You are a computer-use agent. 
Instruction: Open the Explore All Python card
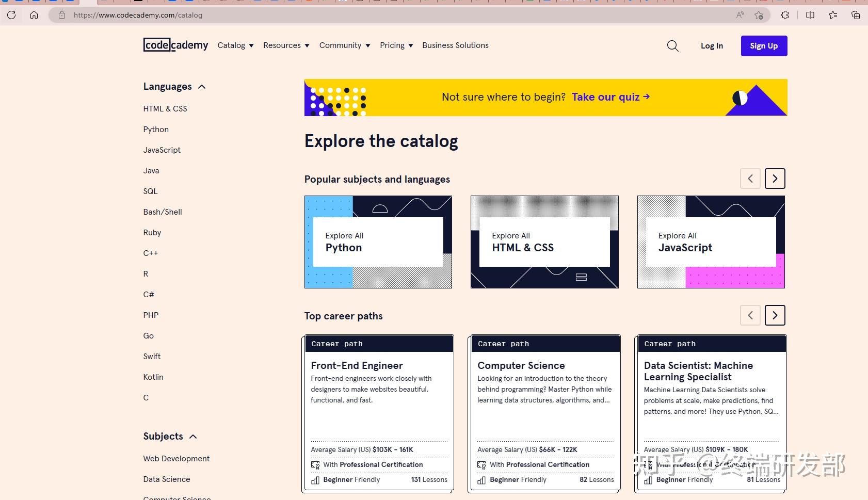pos(378,242)
